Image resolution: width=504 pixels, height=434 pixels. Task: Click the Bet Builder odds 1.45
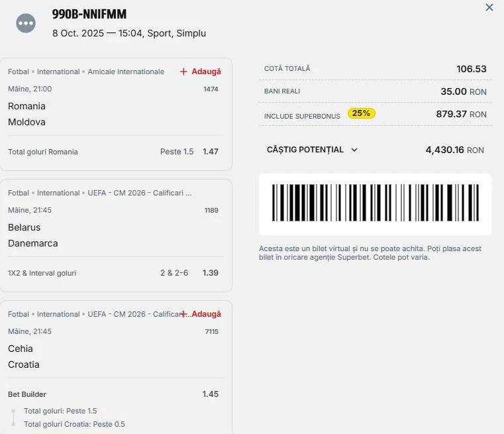[211, 394]
